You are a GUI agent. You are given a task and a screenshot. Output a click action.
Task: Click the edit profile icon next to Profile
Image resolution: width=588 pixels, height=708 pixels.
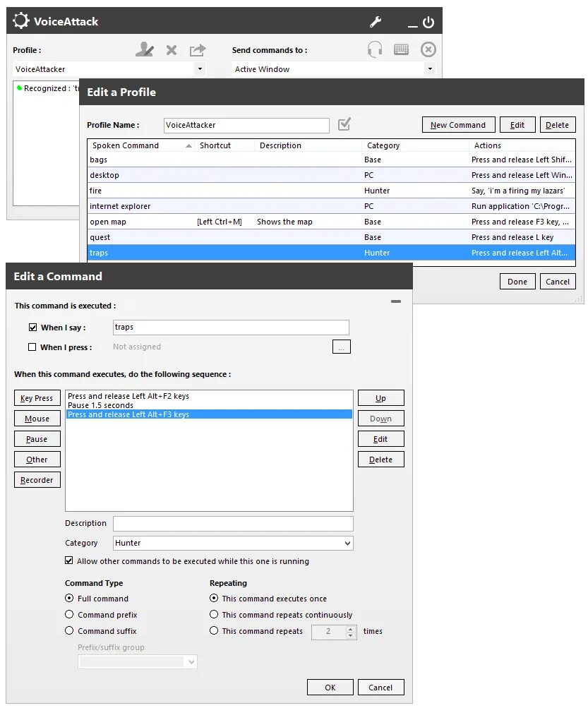145,49
